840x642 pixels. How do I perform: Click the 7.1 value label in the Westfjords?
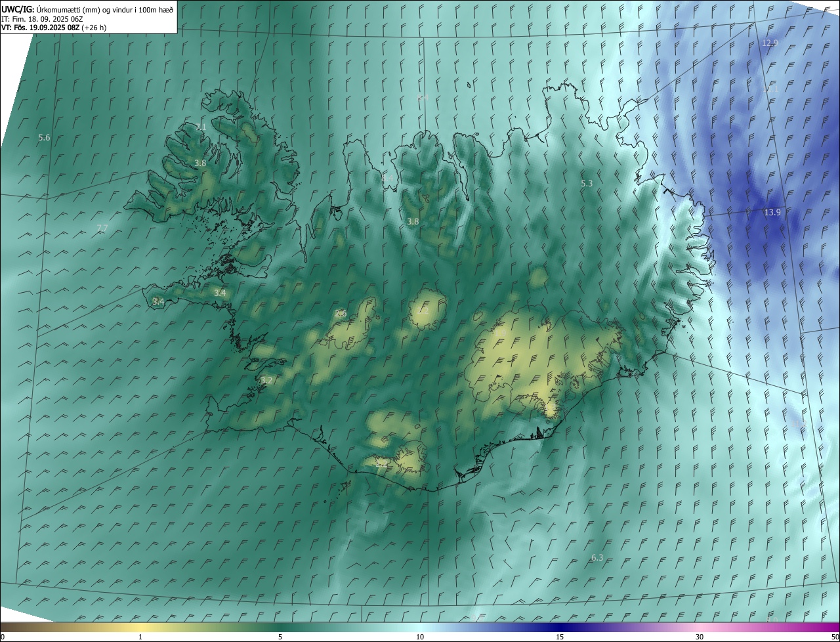tap(201, 127)
